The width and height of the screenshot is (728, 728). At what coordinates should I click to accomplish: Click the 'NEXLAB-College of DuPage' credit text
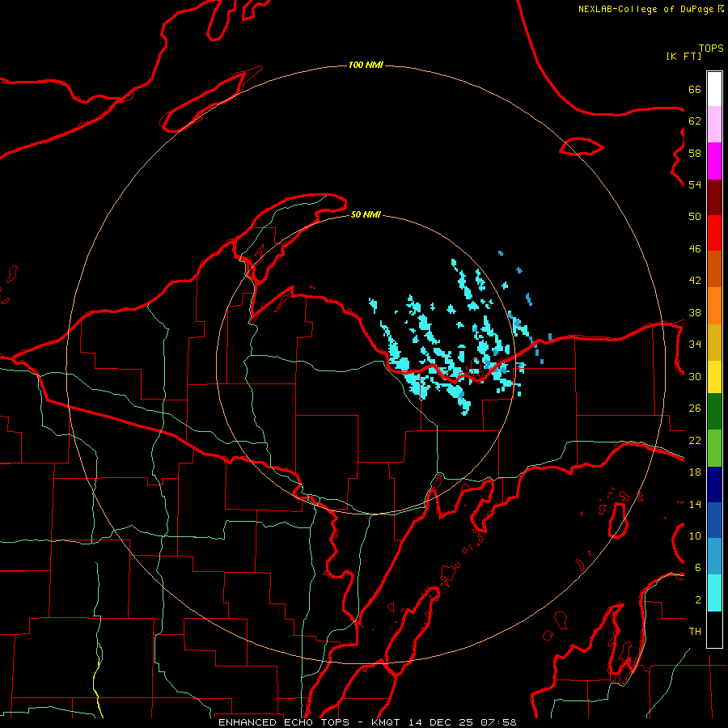[647, 9]
